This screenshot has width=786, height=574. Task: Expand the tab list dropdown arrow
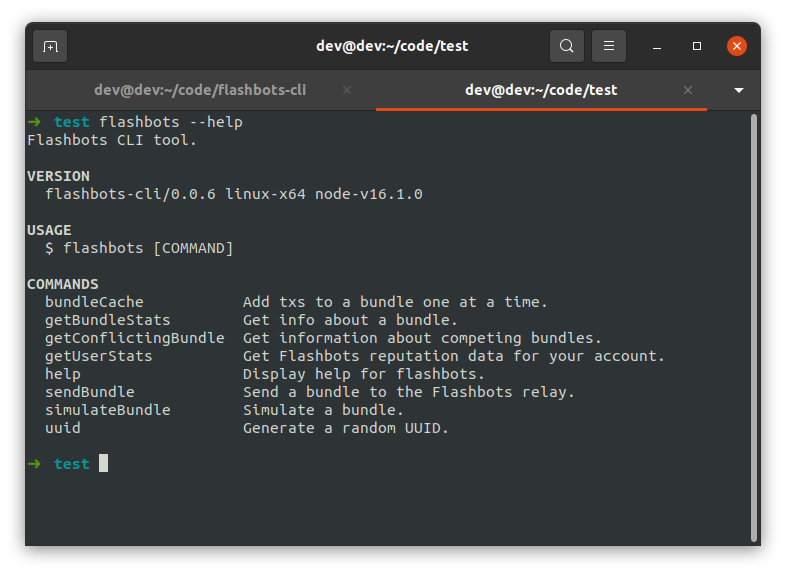click(739, 90)
